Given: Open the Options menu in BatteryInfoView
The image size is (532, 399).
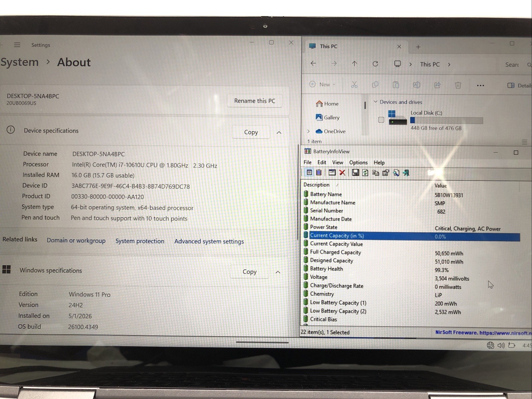Looking at the screenshot, I should point(358,162).
